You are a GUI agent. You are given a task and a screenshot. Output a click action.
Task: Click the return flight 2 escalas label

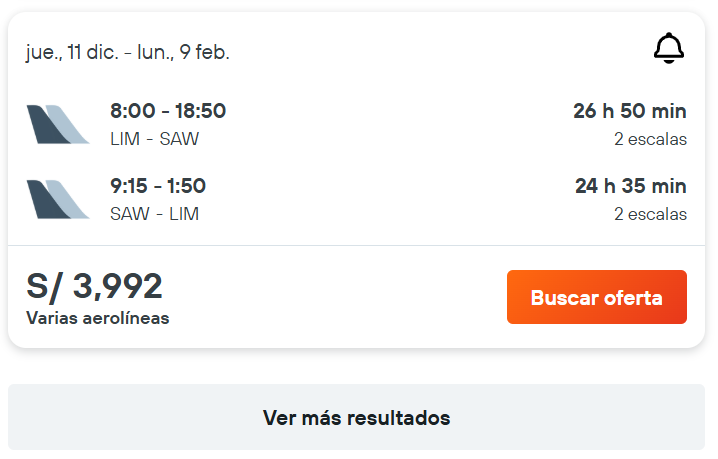coord(650,214)
